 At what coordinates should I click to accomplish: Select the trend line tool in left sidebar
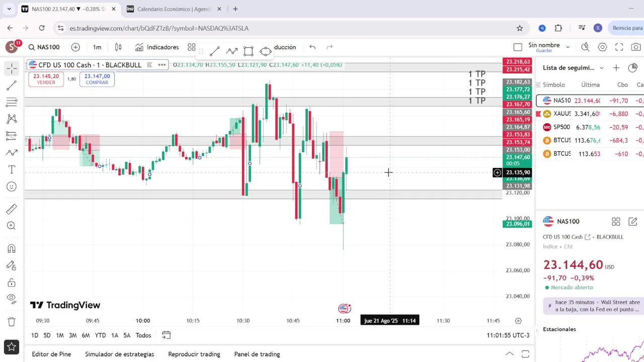[12, 85]
